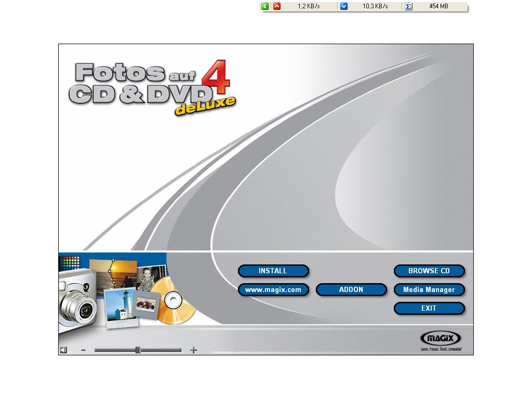Launch Media Manager
The image size is (532, 399).
coord(429,290)
